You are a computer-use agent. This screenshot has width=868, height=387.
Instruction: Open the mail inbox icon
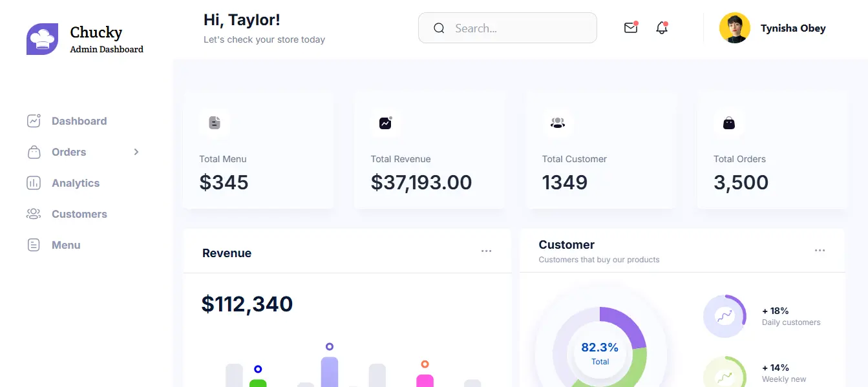[x=631, y=28]
